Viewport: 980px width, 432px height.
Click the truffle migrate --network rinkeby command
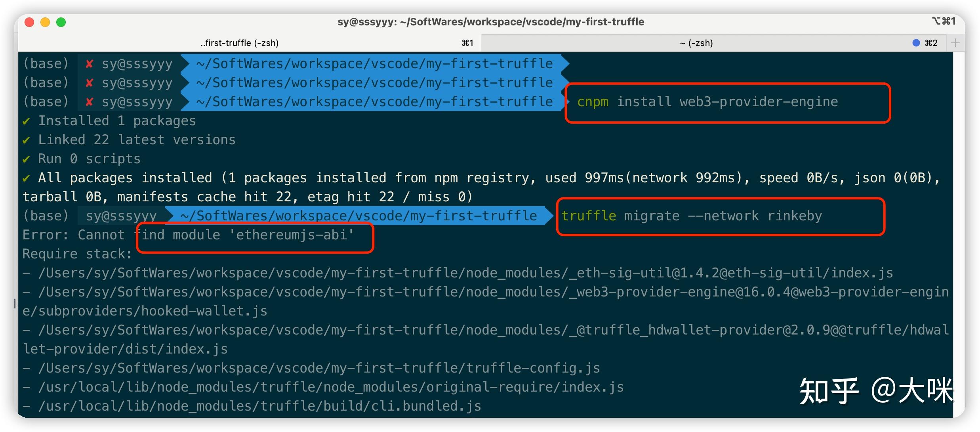click(x=691, y=216)
